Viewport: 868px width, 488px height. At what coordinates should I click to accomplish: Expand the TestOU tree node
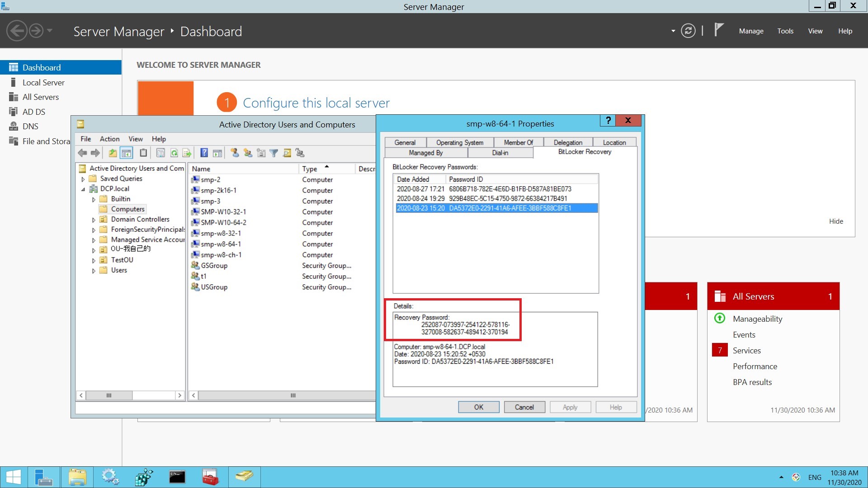(x=94, y=260)
